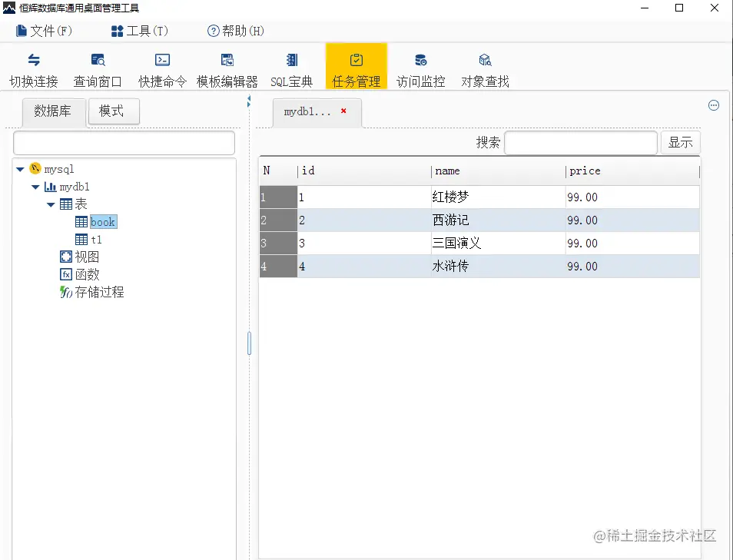Collapse the mysql connection node
Viewport: 733px width, 560px height.
(x=20, y=169)
